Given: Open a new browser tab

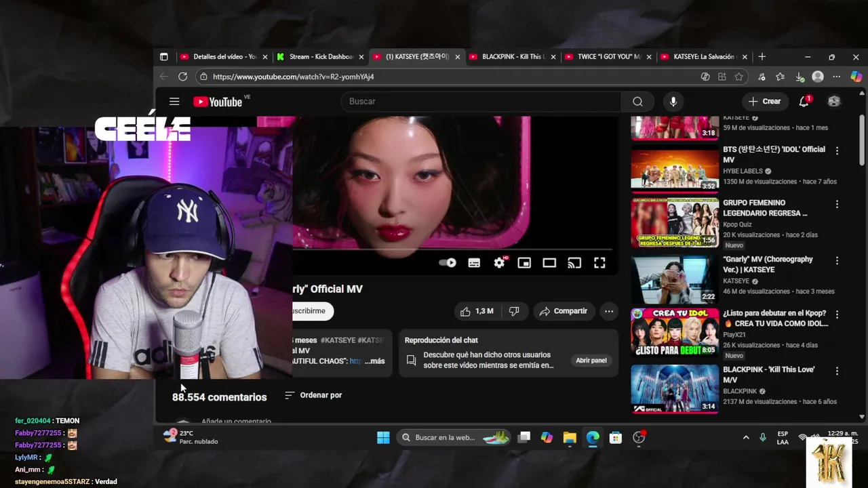Looking at the screenshot, I should tap(762, 57).
